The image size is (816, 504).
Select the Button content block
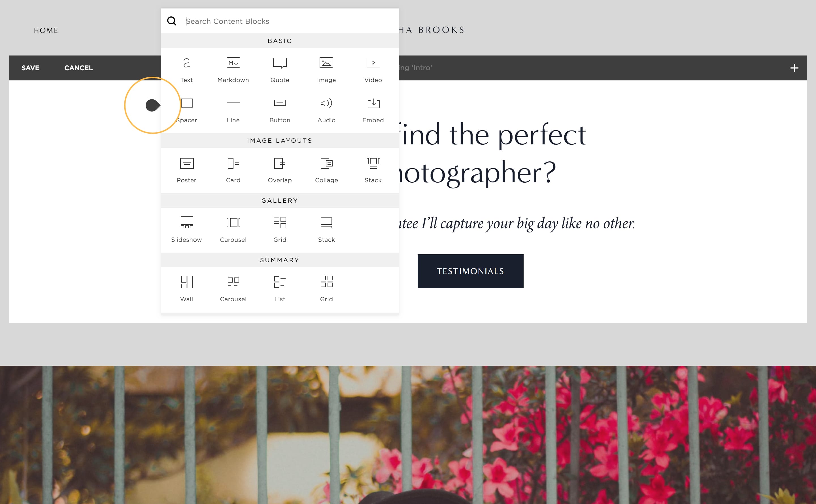click(x=280, y=109)
